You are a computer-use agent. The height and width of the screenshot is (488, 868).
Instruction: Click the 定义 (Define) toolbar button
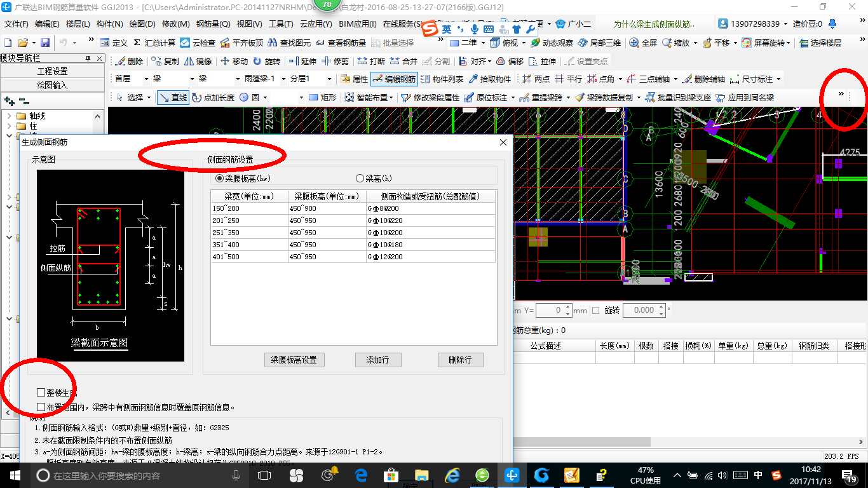point(114,43)
